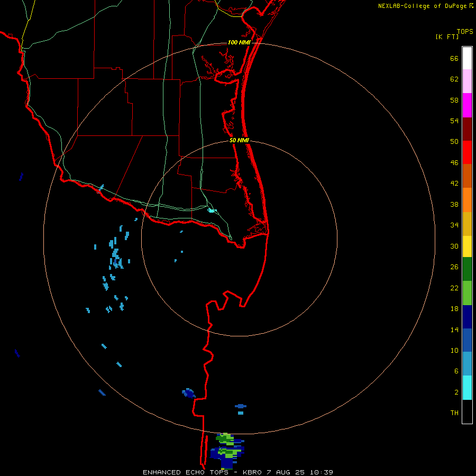Click the navy echo blob left of the red coastline
The width and height of the screenshot is (476, 476).
188,393
